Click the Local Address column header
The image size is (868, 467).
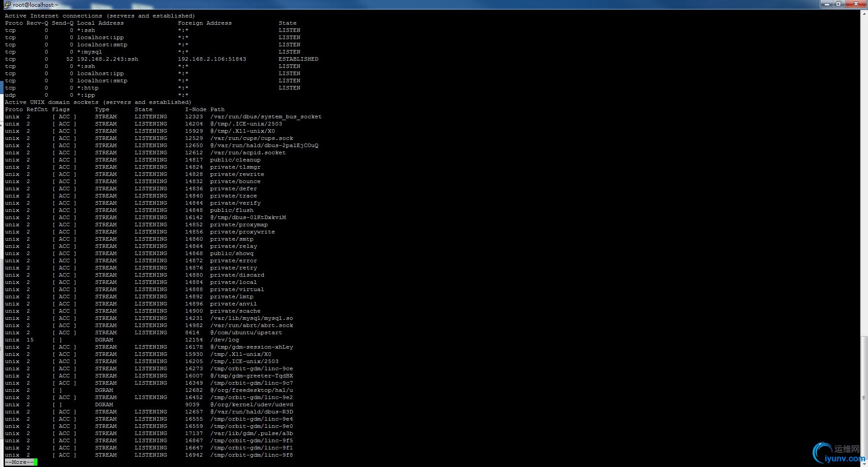pos(100,23)
